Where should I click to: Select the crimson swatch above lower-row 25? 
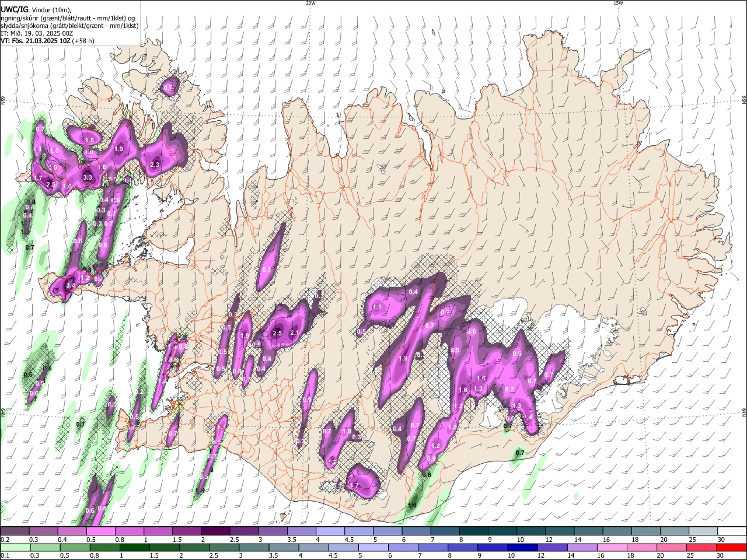(702, 547)
